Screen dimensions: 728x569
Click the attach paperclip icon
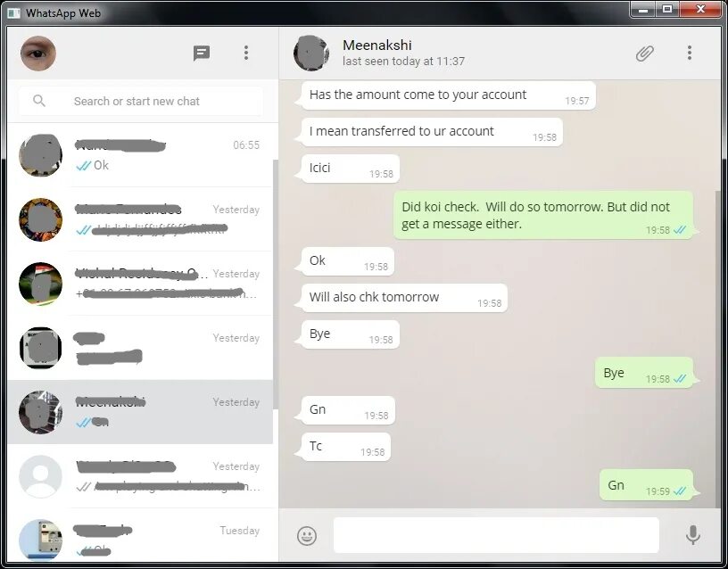[644, 54]
